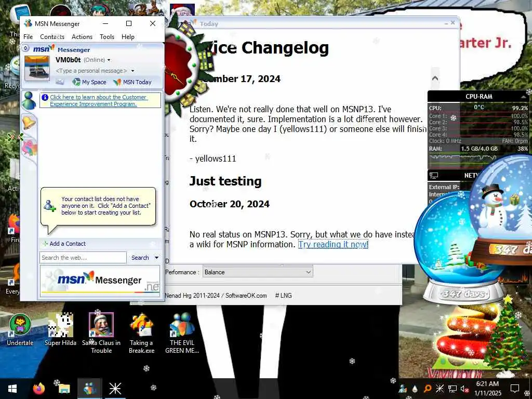
Task: Click the monitor icon on the network gadget
Action: (434, 176)
